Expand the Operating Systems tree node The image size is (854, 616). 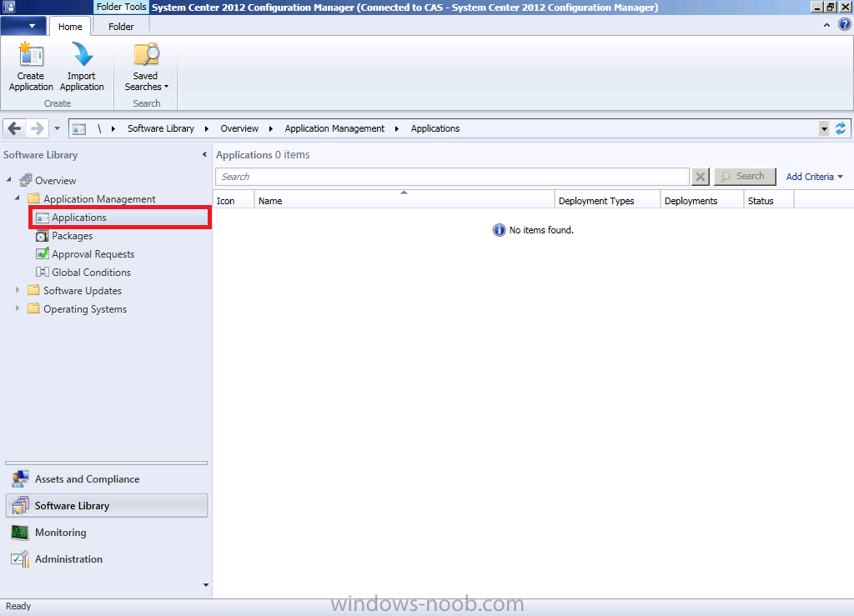18,308
